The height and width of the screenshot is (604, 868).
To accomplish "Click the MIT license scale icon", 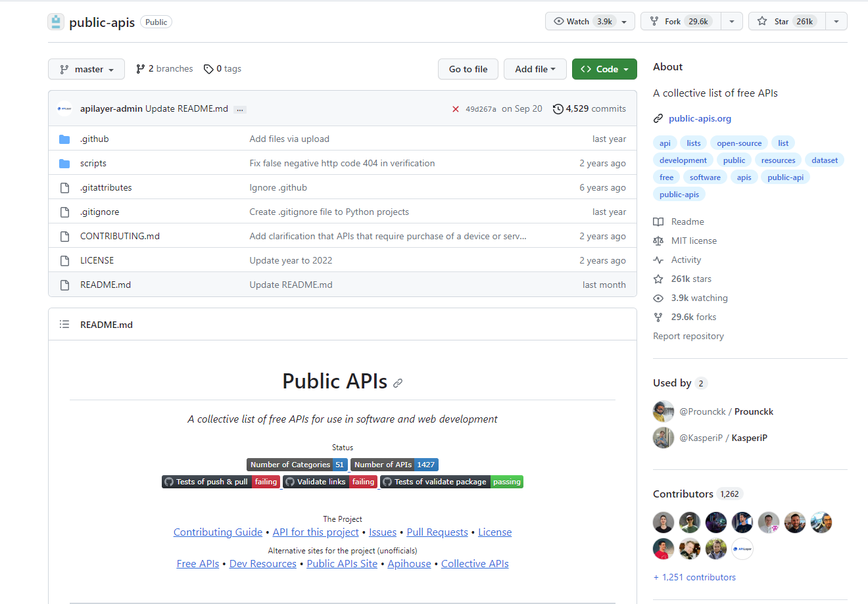I will pyautogui.click(x=658, y=241).
